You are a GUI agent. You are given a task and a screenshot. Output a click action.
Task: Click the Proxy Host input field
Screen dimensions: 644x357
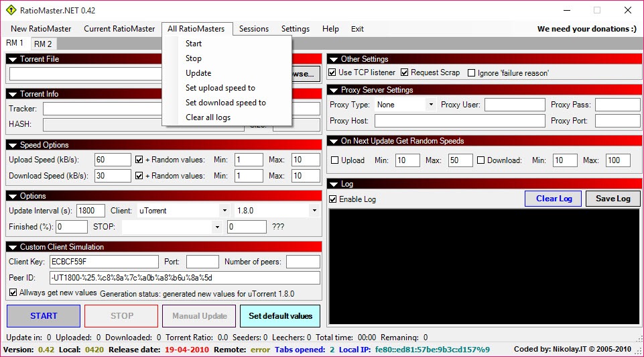pos(460,121)
